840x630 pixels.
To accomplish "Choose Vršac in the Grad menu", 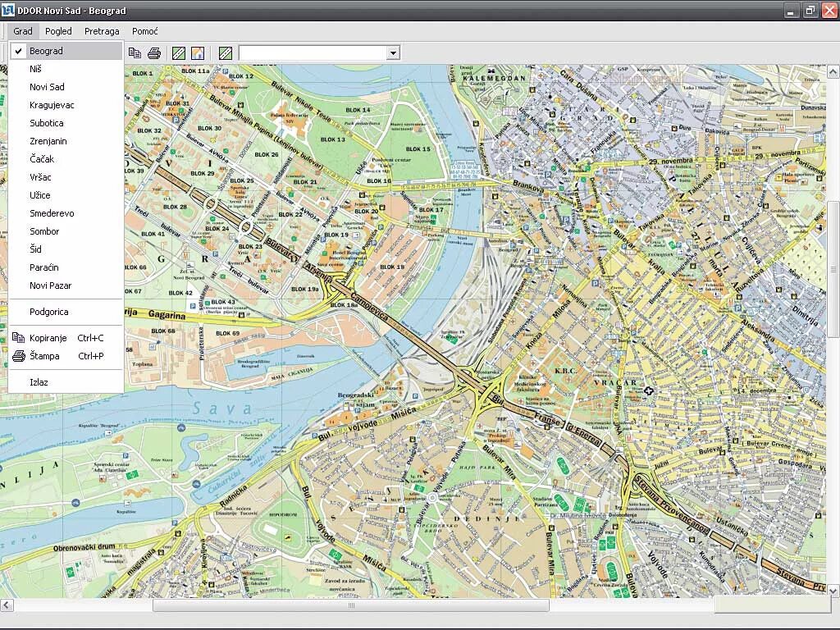I will point(66,177).
